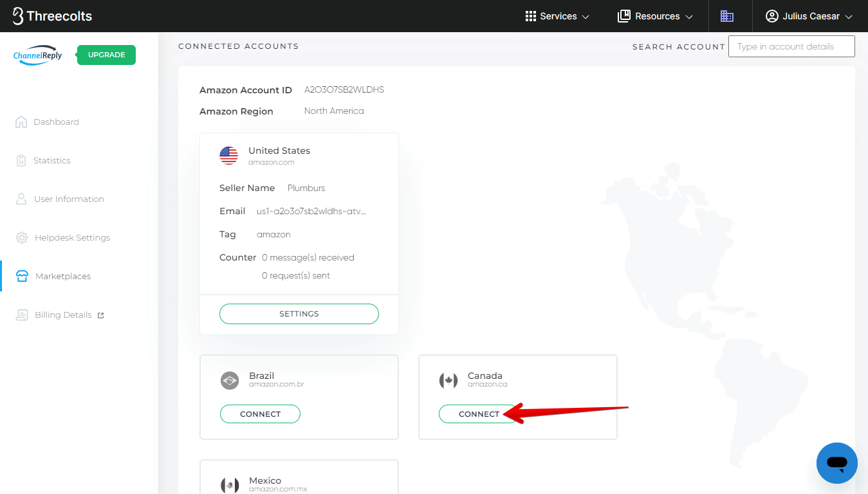Click the external link icon beside Billing Details
The width and height of the screenshot is (868, 494).
[x=100, y=315]
